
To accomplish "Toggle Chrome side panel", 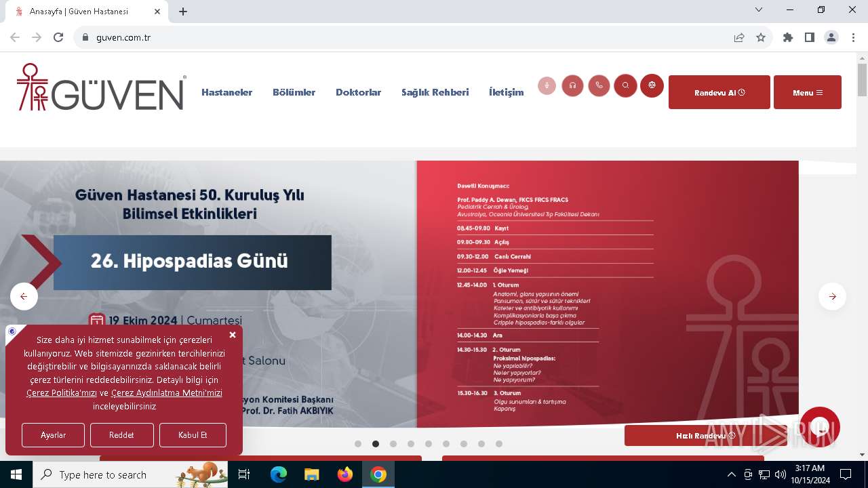I will pyautogui.click(x=810, y=37).
